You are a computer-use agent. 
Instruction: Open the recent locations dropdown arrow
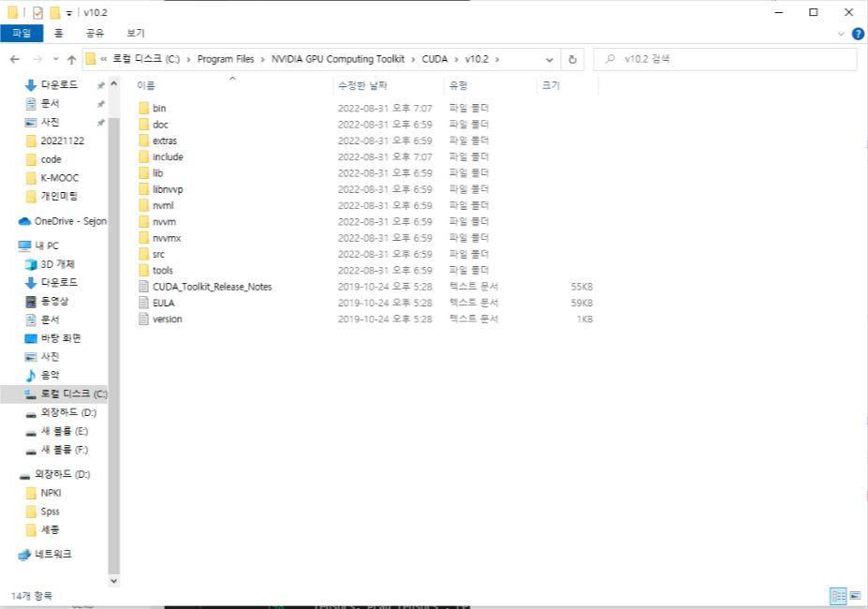(56, 59)
